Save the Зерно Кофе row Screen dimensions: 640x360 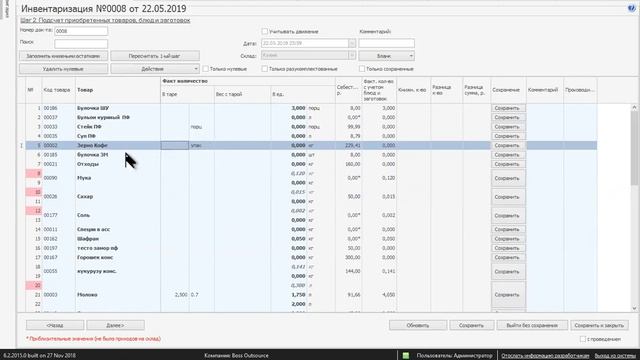pos(508,145)
